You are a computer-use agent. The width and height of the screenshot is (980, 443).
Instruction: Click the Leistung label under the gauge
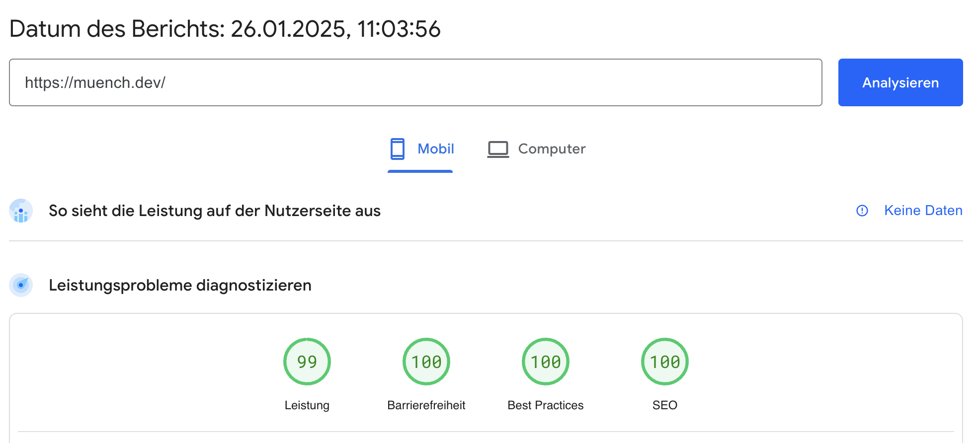tap(307, 405)
